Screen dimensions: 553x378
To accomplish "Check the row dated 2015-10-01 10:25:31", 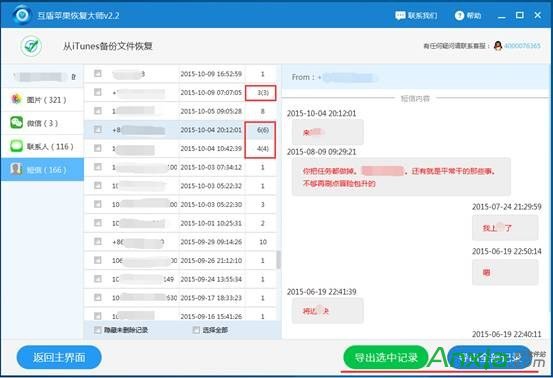I will [x=98, y=222].
